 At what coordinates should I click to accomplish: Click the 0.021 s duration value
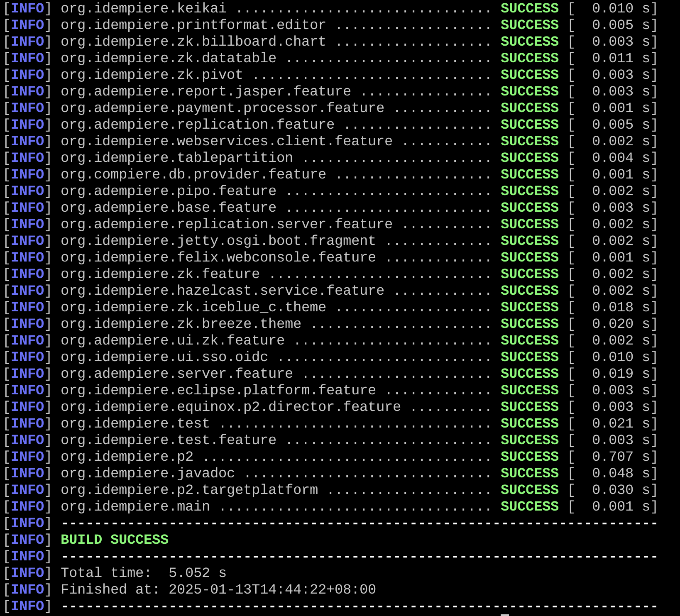point(621,423)
